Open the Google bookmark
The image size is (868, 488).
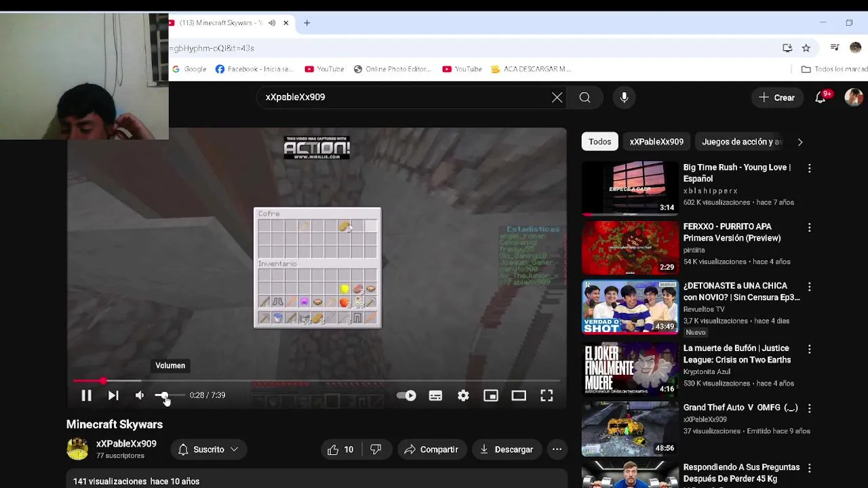point(189,69)
